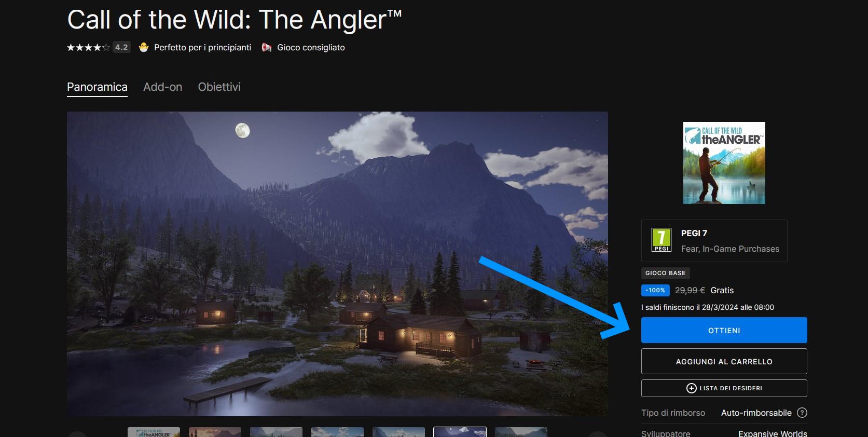The width and height of the screenshot is (868, 437).
Task: Click the main night lake screenshot
Action: pos(337,264)
